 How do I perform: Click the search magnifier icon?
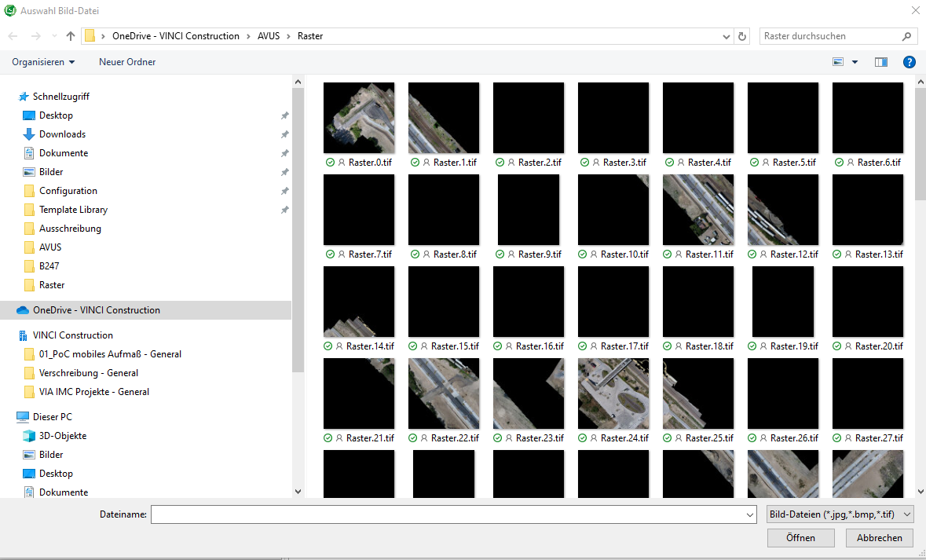coord(906,36)
